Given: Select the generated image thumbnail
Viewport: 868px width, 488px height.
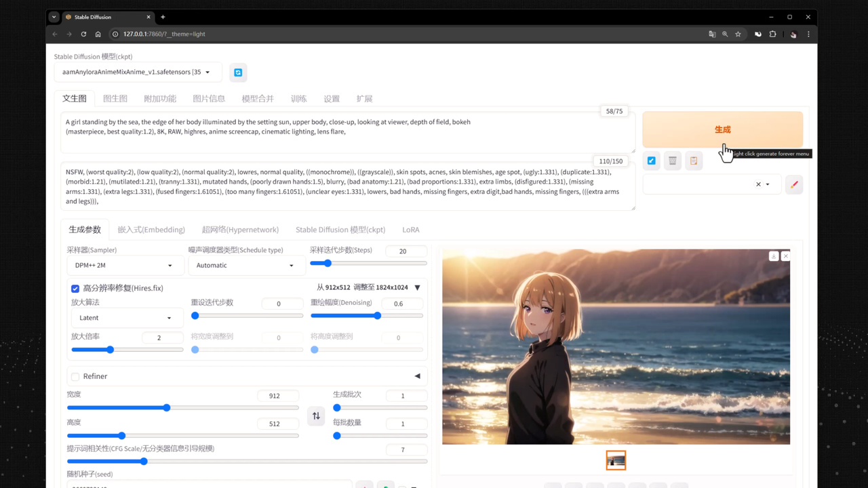Looking at the screenshot, I should [616, 461].
